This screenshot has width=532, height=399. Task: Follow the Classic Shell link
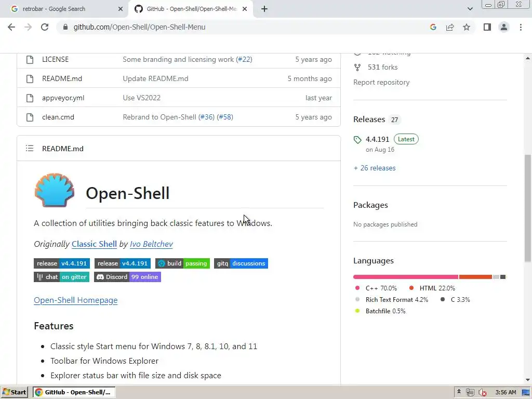click(95, 244)
